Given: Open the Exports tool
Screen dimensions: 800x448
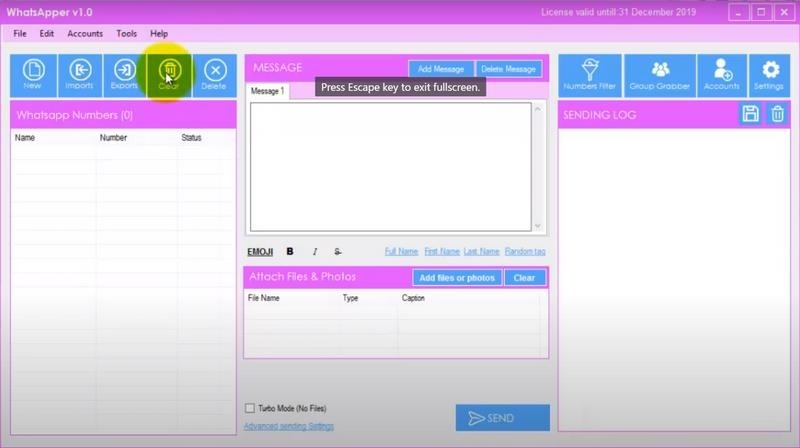Looking at the screenshot, I should click(124, 76).
